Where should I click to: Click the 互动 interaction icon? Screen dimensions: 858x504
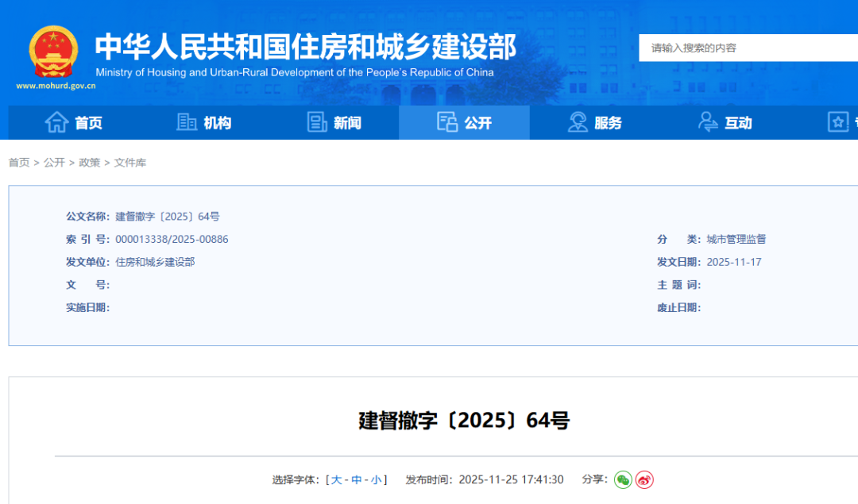(x=708, y=122)
